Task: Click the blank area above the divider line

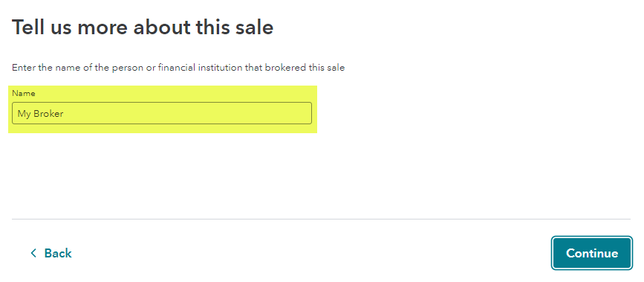Action: pyautogui.click(x=321, y=177)
